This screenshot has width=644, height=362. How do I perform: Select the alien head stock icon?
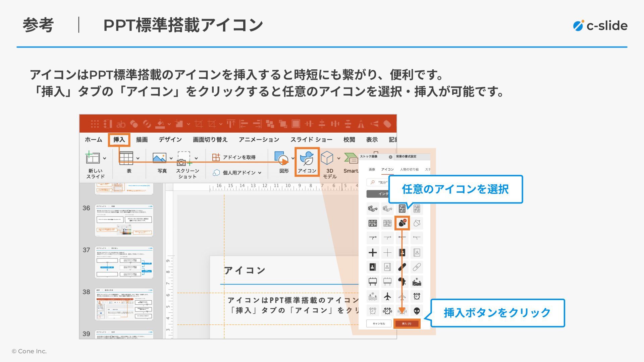coord(417,311)
